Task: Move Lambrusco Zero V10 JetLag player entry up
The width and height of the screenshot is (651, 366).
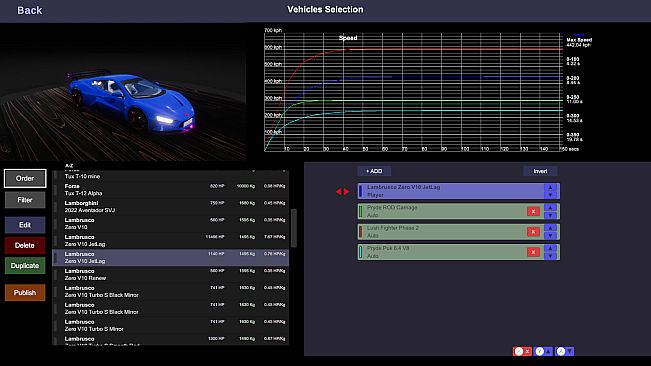Action: (x=551, y=188)
